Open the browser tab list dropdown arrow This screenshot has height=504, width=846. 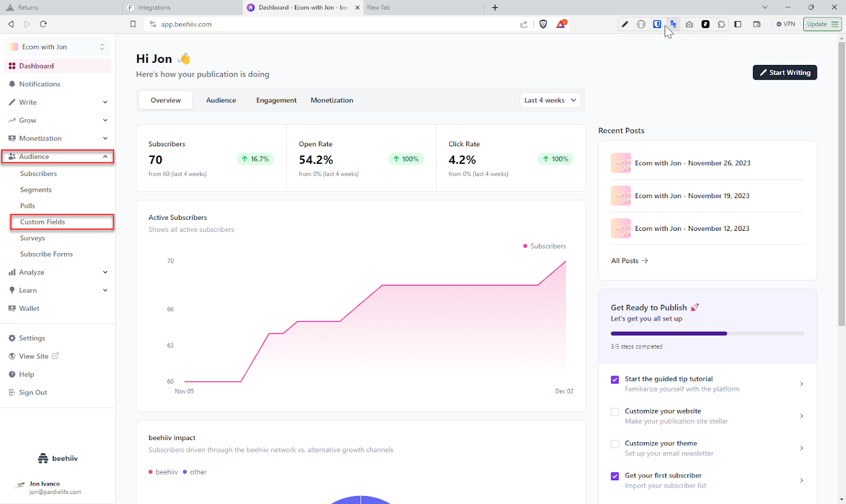pyautogui.click(x=765, y=7)
